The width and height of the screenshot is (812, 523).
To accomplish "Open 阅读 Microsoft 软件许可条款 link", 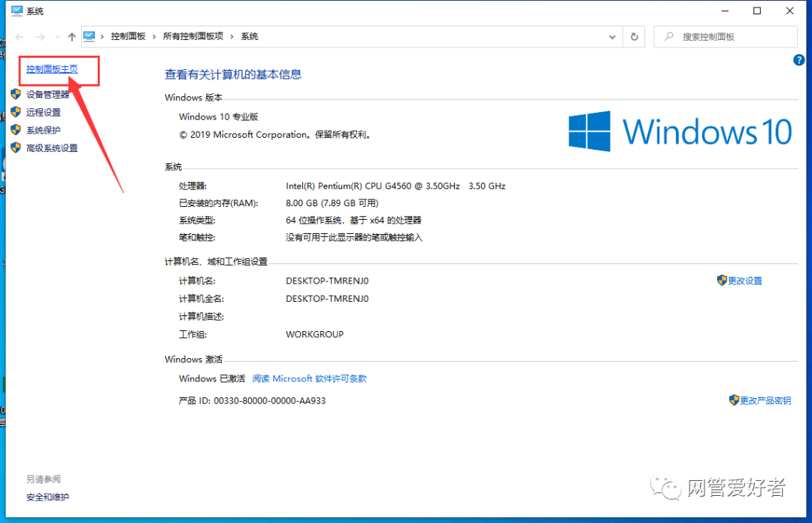I will coord(309,379).
